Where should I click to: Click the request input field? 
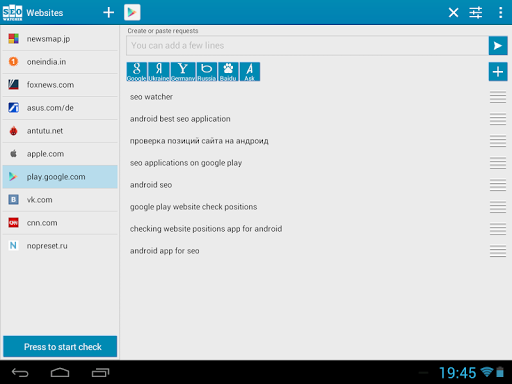(307, 46)
